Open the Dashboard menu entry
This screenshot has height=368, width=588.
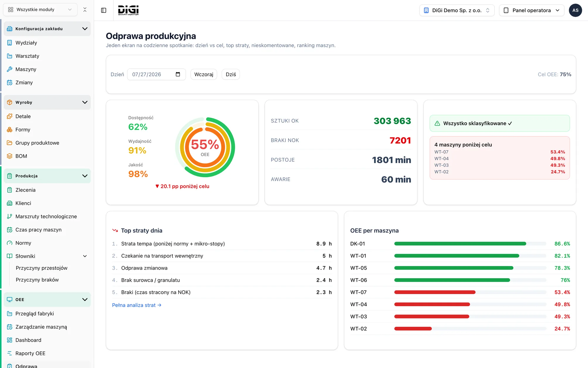pos(47,340)
